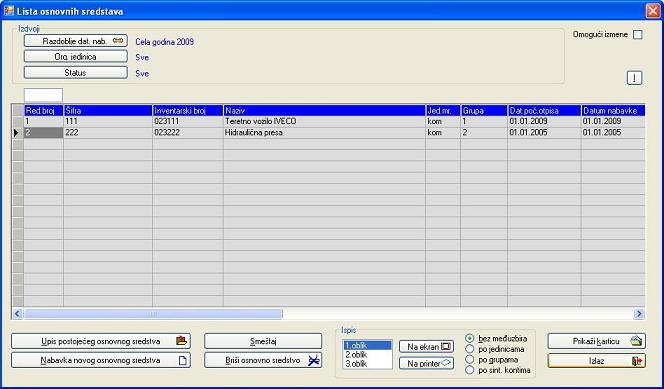This screenshot has height=389, width=664.
Task: Click the search field above the table
Action: point(44,95)
